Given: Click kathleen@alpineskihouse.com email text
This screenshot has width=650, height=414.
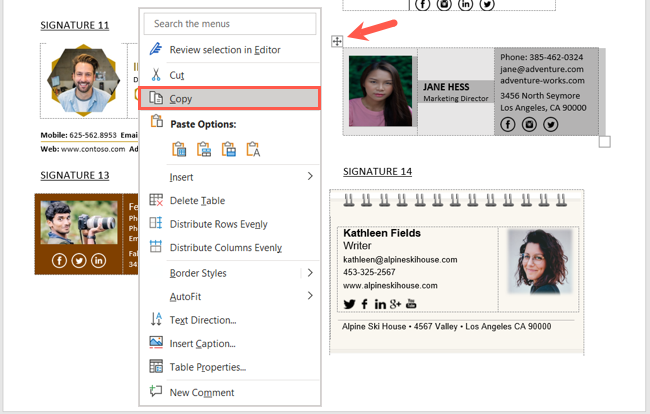Looking at the screenshot, I should coord(400,260).
